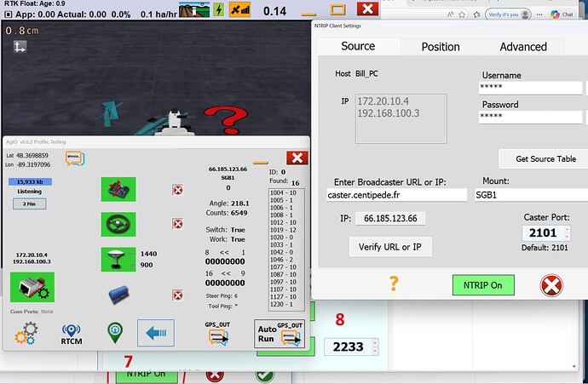
Task: Click the orange maximize rectangle icon in AgOpenGPS
Action: coord(337,9)
